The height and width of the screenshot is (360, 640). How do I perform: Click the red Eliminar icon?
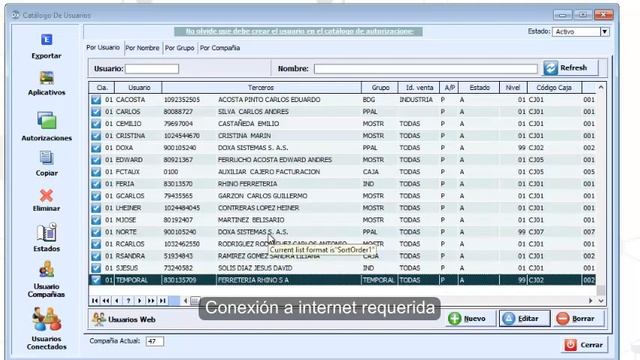[x=47, y=196]
